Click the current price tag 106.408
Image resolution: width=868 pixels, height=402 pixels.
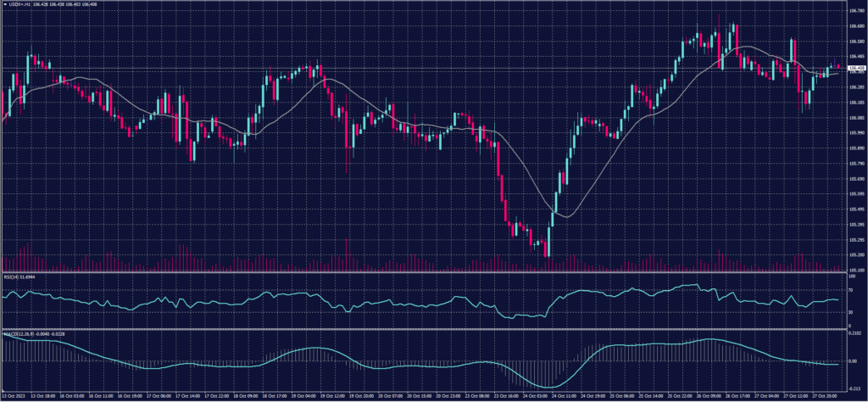coord(856,68)
